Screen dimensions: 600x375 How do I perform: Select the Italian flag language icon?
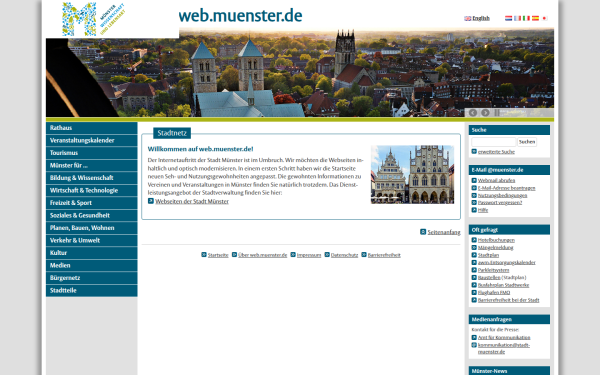(527, 18)
